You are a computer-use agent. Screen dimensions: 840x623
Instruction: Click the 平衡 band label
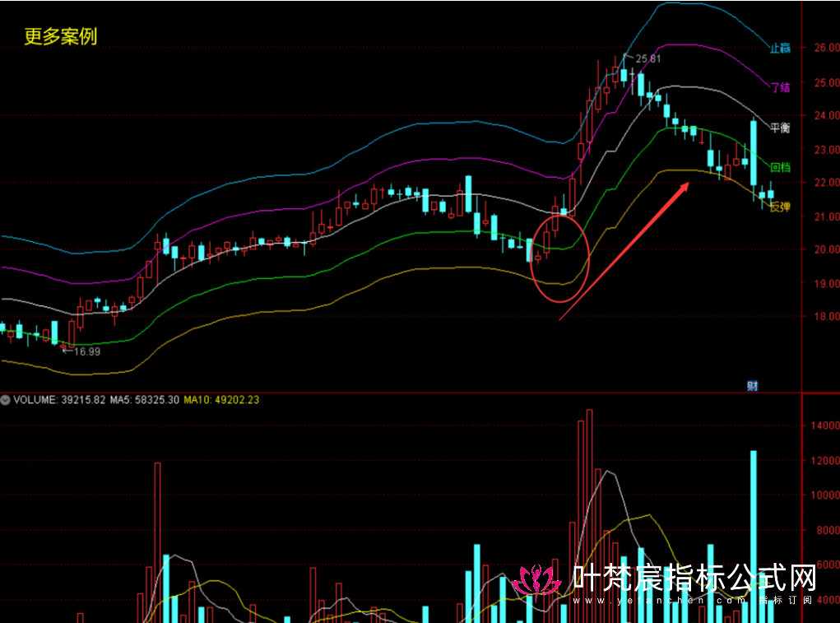click(x=780, y=128)
